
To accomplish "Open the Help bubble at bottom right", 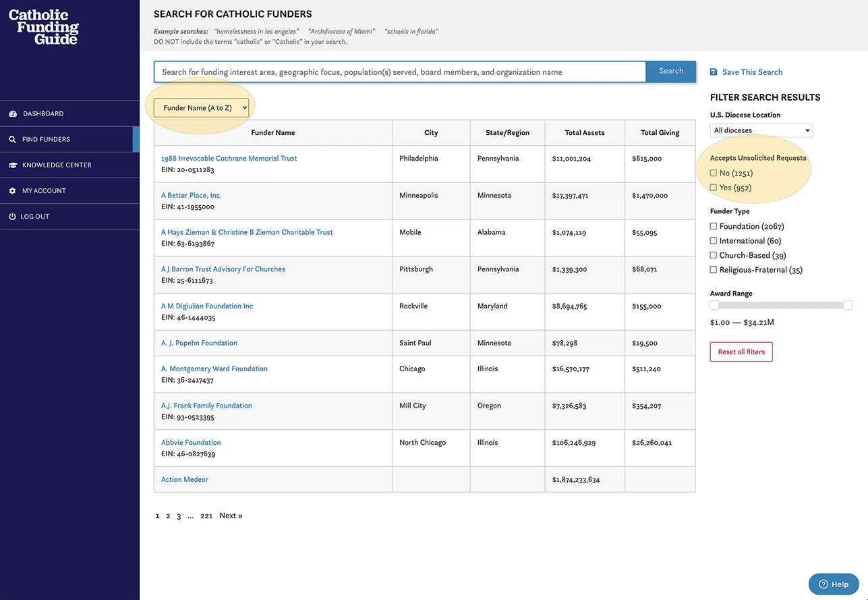I will coord(834,584).
